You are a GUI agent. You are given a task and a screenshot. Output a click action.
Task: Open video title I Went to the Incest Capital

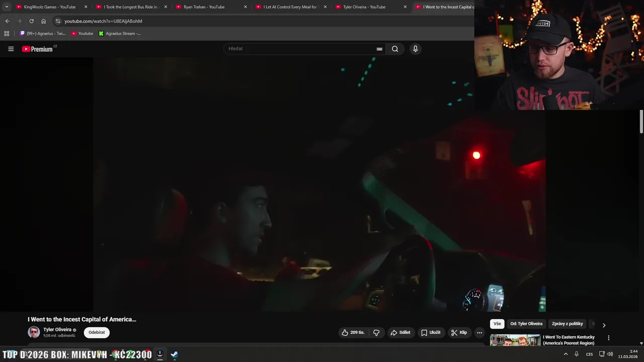(82, 319)
